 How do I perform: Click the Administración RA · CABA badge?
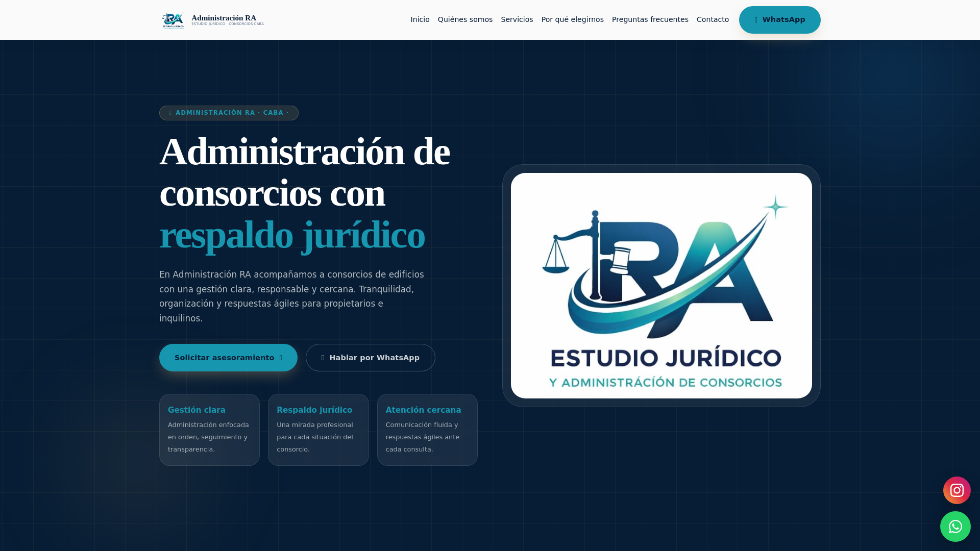click(x=229, y=113)
